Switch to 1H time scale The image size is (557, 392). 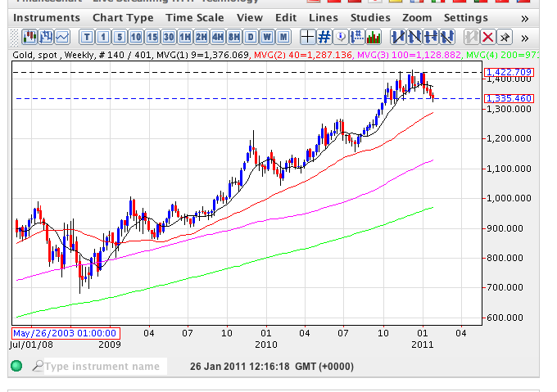[x=185, y=37]
